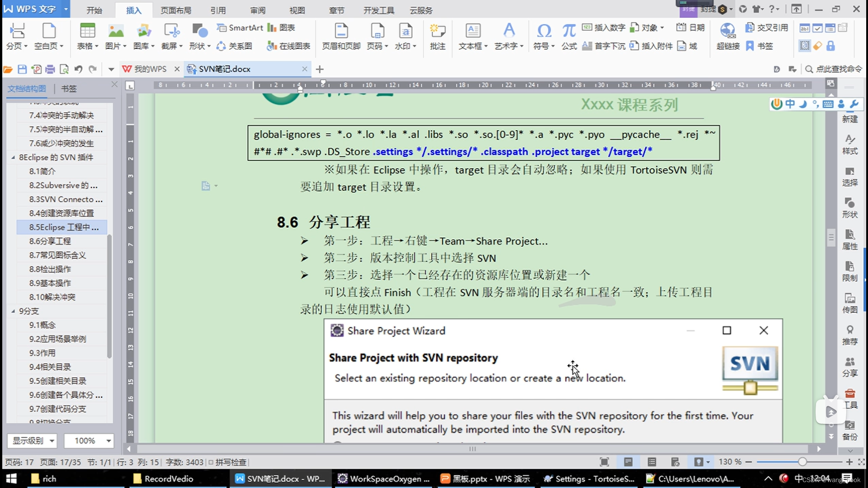The image size is (868, 488).
Task: Adjust the zoom slider handle
Action: pyautogui.click(x=802, y=462)
